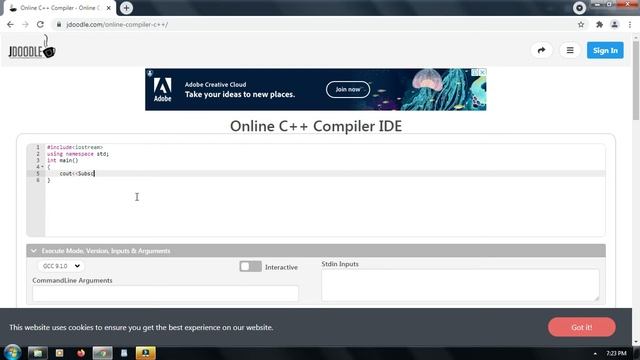640x360 pixels.
Task: Click the #include<iostream> code line
Action: pos(75,147)
